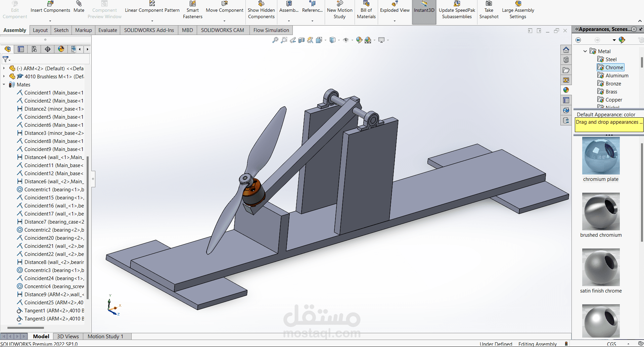
Task: Open the DimXpertManager crosshair tab
Action: (48, 49)
